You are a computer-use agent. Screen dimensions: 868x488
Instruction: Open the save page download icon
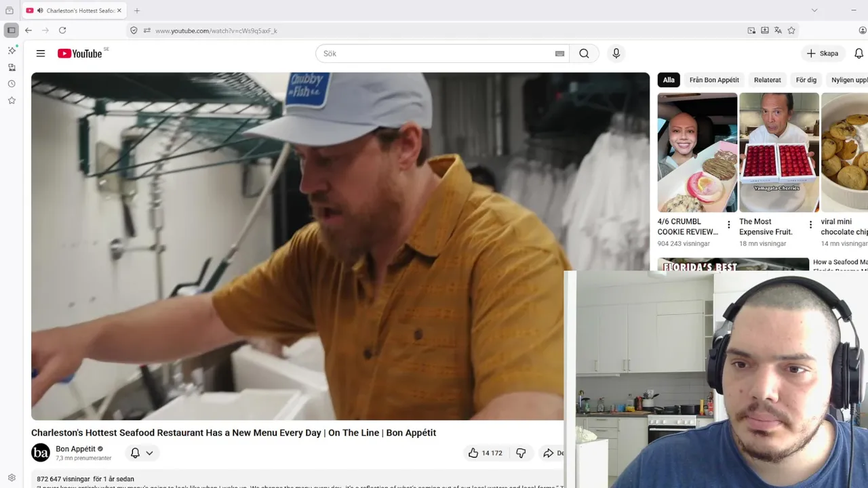(765, 30)
